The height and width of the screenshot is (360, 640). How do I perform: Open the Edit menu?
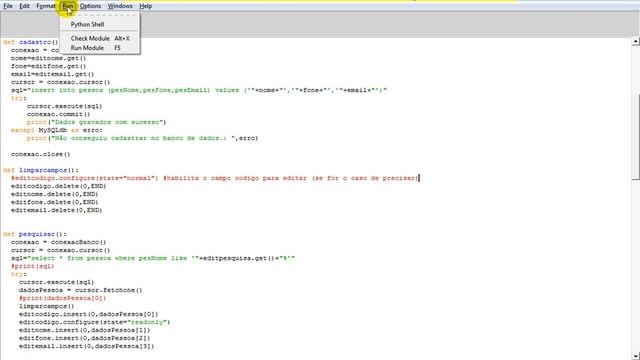click(x=24, y=6)
